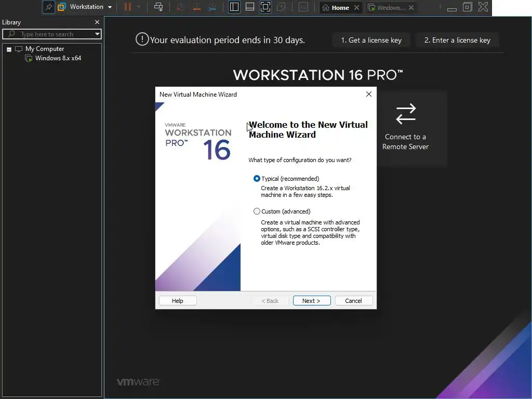
Task: Click the Windows 8.x x64 VM icon
Action: 29,58
